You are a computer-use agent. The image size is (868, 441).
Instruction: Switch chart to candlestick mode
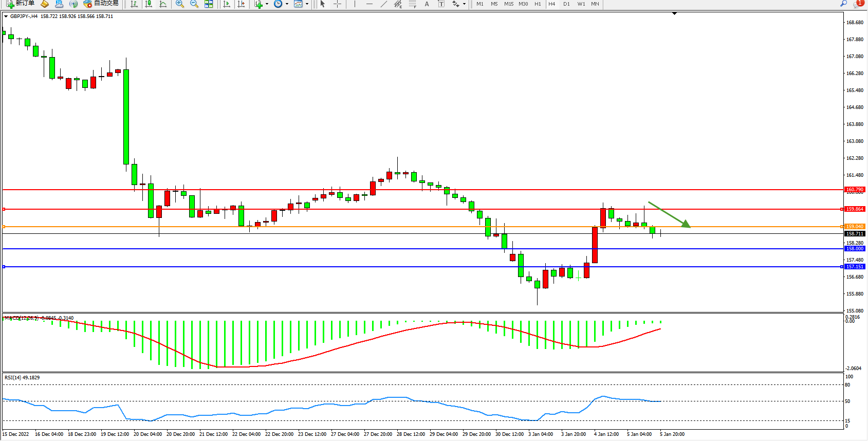coord(149,4)
